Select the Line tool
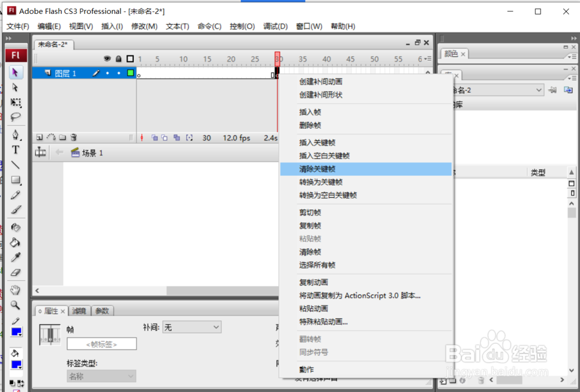The width and height of the screenshot is (580, 392). point(16,165)
